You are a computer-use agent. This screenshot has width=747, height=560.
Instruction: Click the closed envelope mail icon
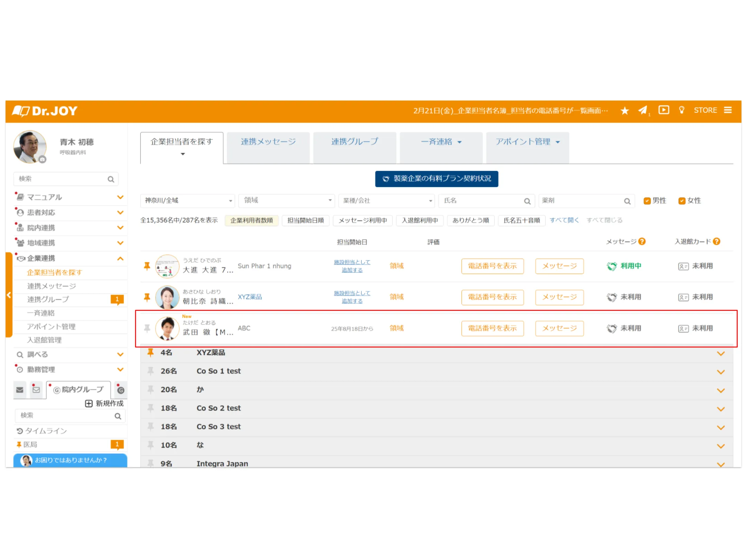point(20,390)
